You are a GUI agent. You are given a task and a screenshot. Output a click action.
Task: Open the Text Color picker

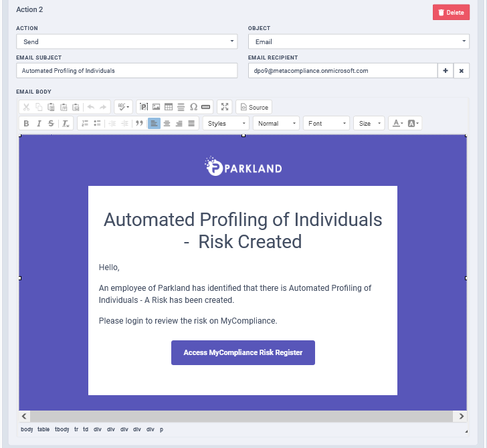point(398,124)
